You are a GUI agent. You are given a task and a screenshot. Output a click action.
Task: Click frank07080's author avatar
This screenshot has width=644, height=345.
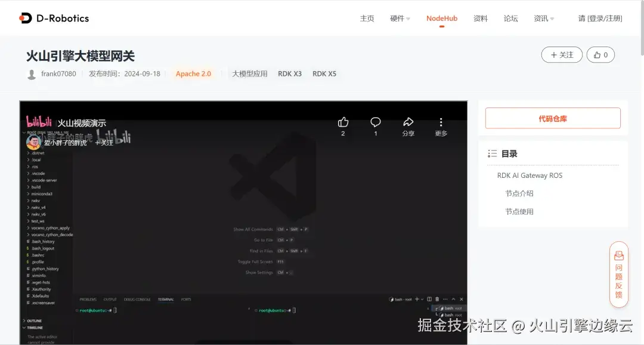[x=31, y=73]
